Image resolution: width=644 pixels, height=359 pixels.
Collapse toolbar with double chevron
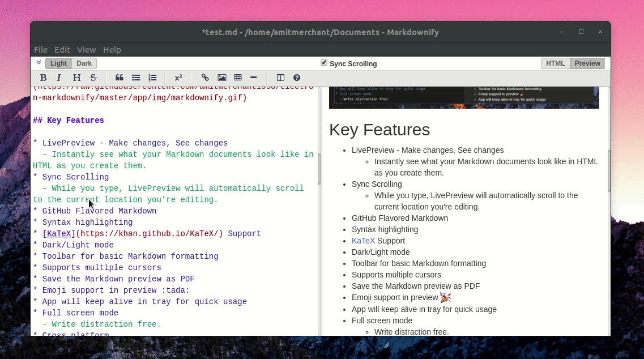[39, 63]
